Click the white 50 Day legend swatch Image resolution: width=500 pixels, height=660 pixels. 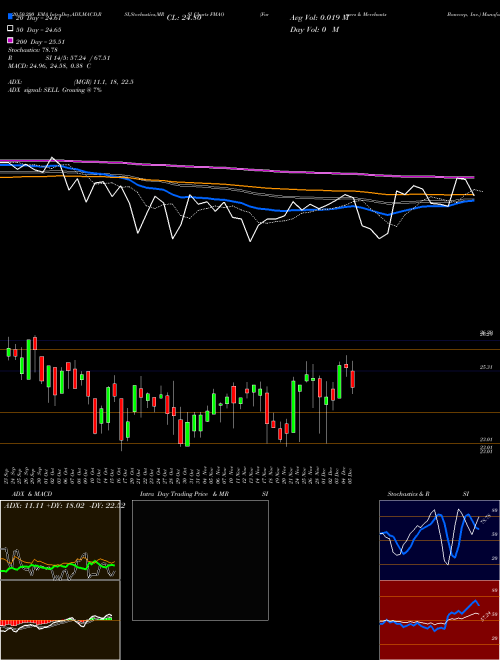[x=11, y=28]
